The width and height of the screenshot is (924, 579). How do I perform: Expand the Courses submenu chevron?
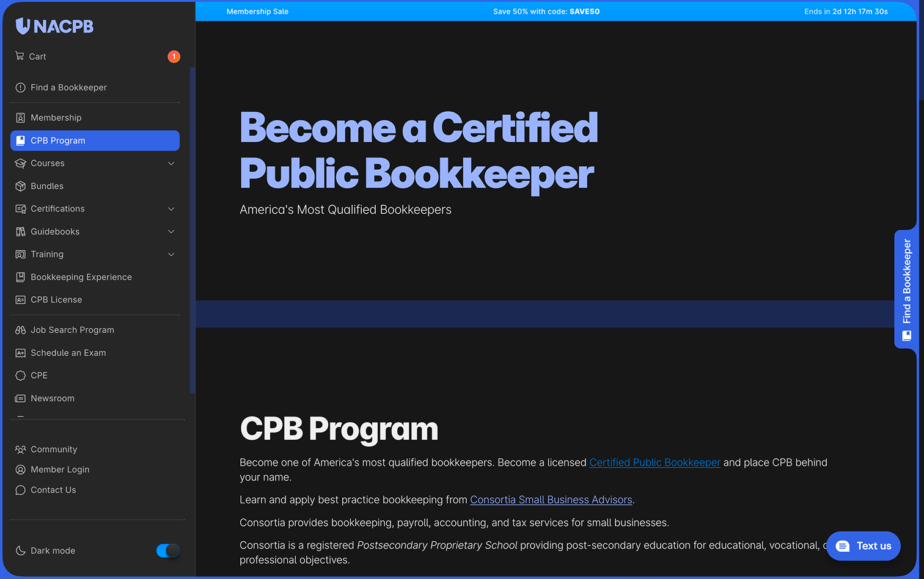[171, 163]
